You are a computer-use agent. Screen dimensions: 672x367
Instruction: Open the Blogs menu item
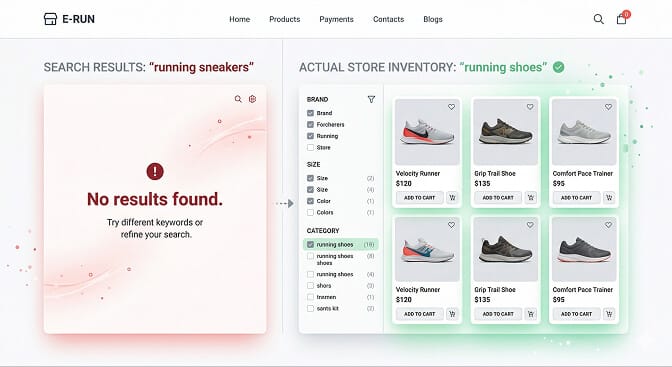(x=433, y=19)
